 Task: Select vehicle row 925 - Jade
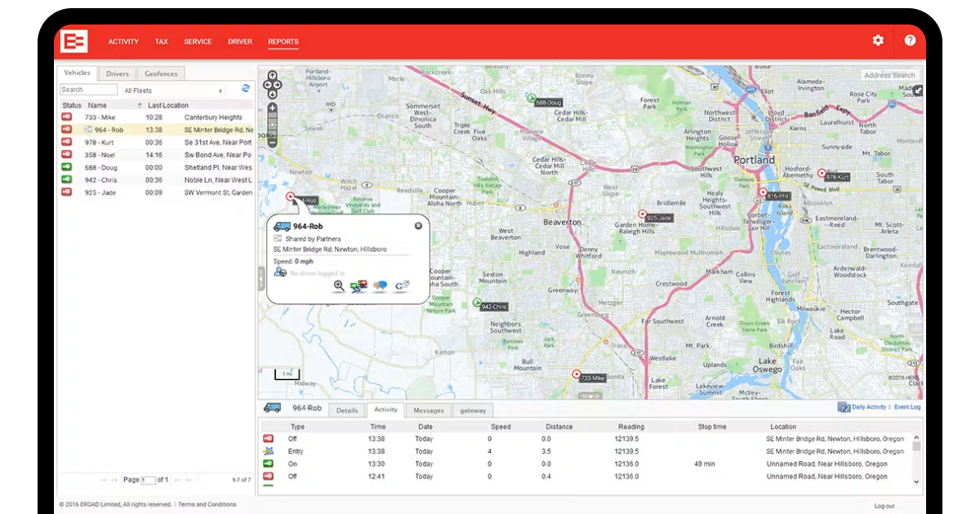coord(155,193)
